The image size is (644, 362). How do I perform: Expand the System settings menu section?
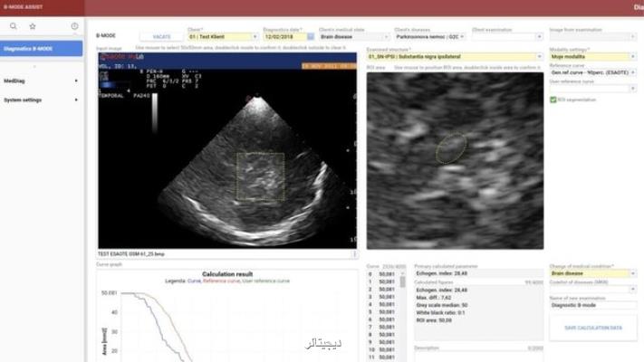(41, 100)
